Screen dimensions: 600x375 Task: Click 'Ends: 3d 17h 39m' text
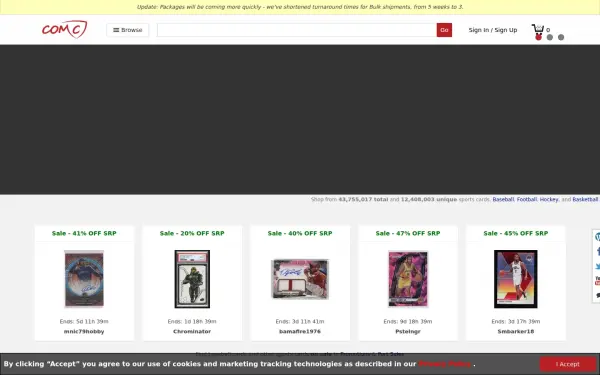point(516,321)
